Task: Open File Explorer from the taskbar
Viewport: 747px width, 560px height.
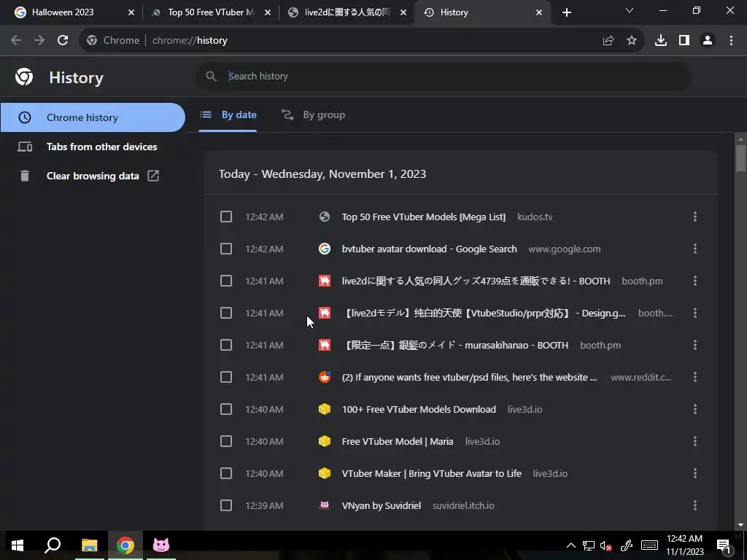Action: point(89,545)
